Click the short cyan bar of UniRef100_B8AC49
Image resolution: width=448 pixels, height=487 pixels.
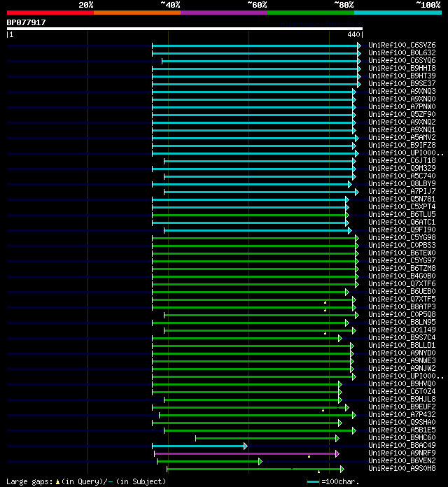point(198,446)
